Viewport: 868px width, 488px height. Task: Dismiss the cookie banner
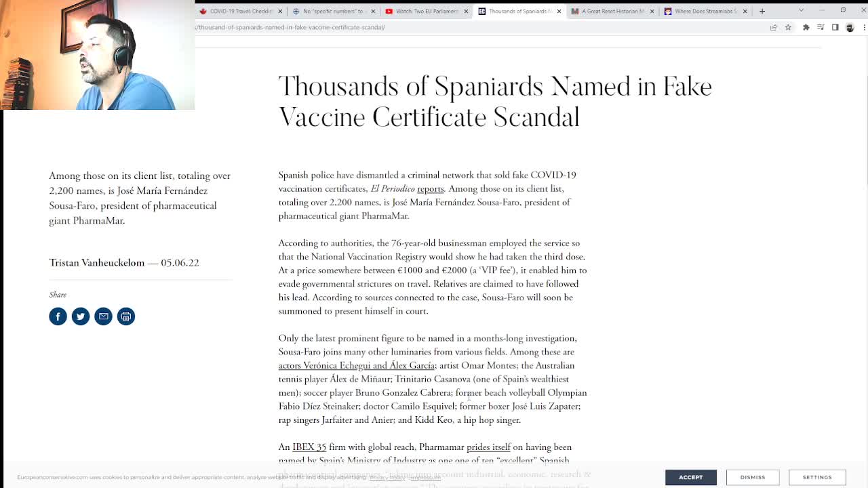(752, 477)
